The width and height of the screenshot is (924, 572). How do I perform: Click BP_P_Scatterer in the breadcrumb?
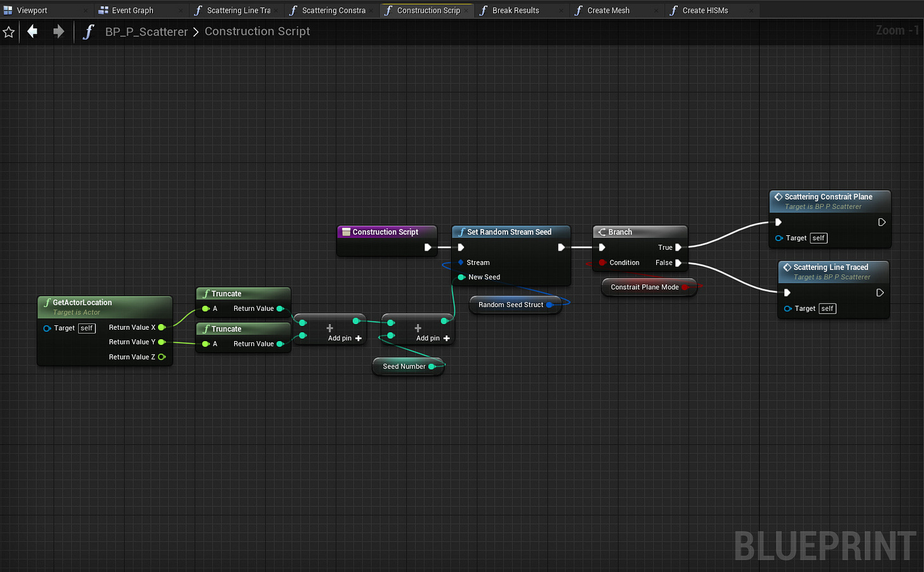147,32
